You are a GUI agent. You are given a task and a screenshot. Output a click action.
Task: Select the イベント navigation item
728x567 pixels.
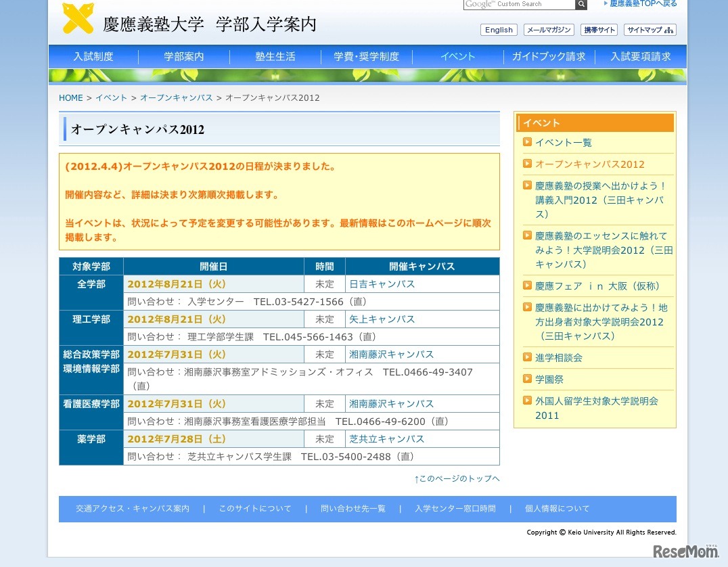[x=458, y=57]
